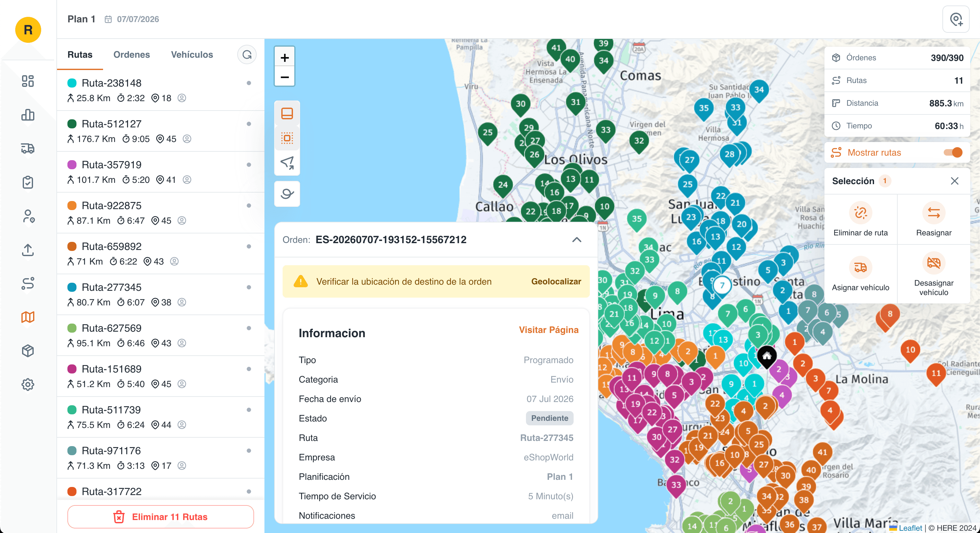Click the add location pin icon
This screenshot has height=533, width=980.
point(956,19)
